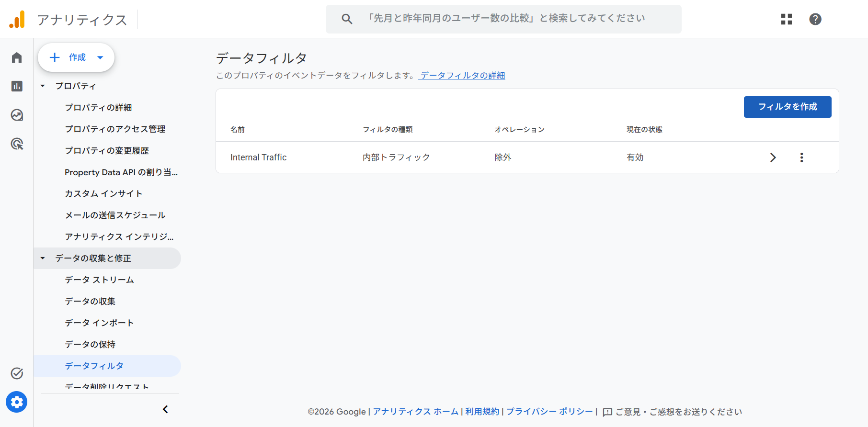Collapse the データの収集と修正 section arrow
The image size is (868, 427).
pos(43,258)
